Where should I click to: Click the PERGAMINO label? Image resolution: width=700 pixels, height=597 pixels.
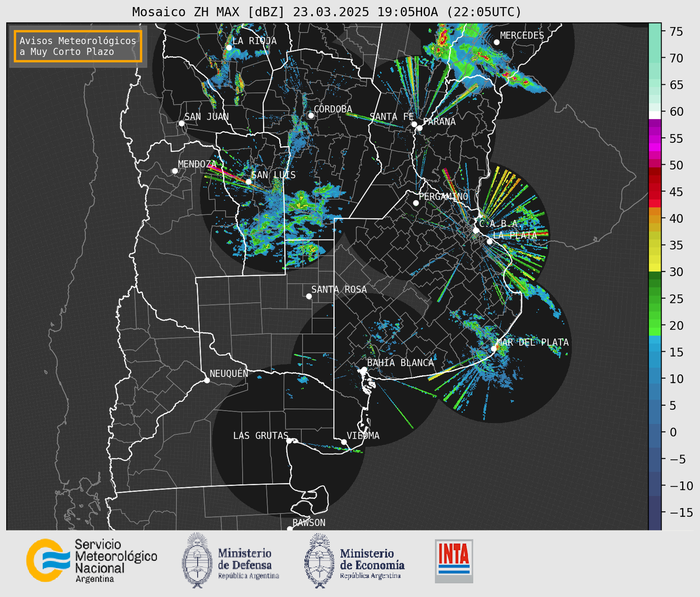(444, 196)
